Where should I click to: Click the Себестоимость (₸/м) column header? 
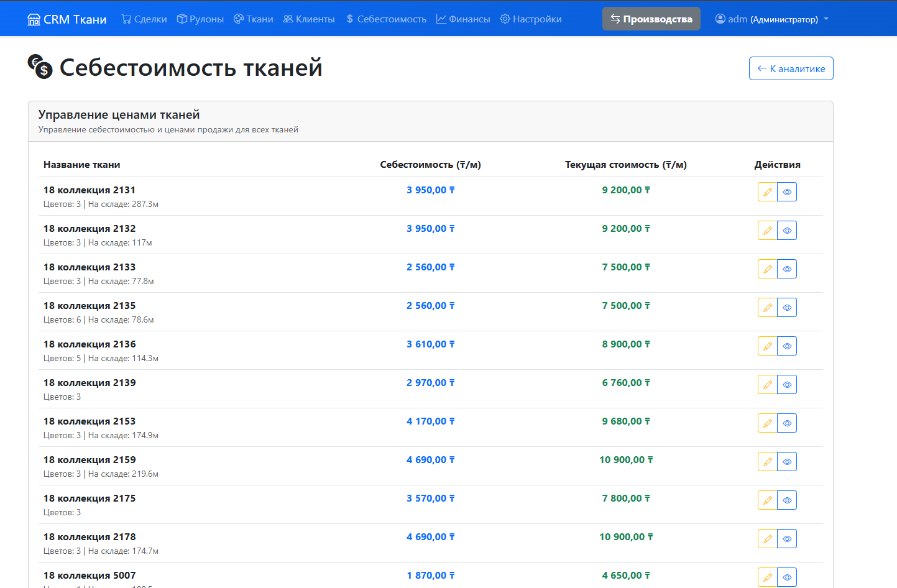coord(431,165)
